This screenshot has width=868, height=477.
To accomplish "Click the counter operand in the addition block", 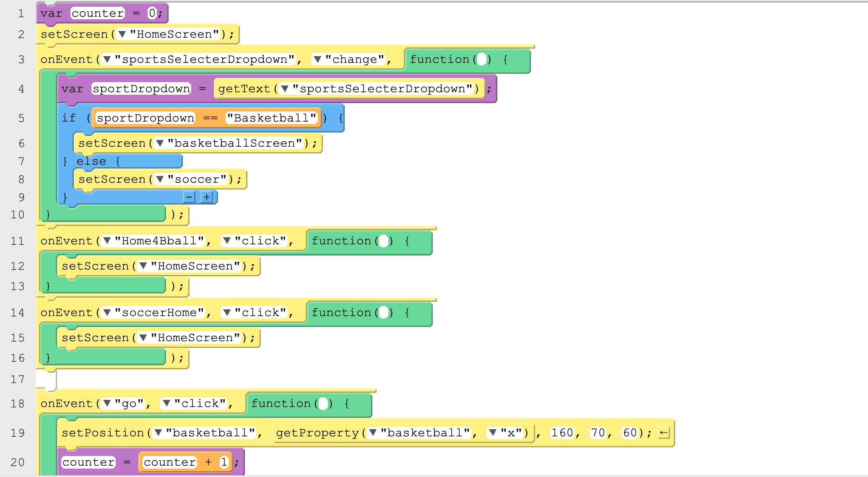I will (170, 462).
